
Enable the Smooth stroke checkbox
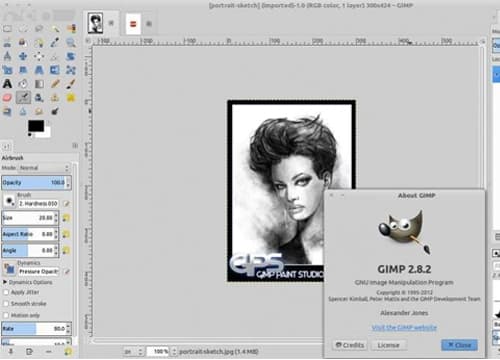click(x=6, y=304)
